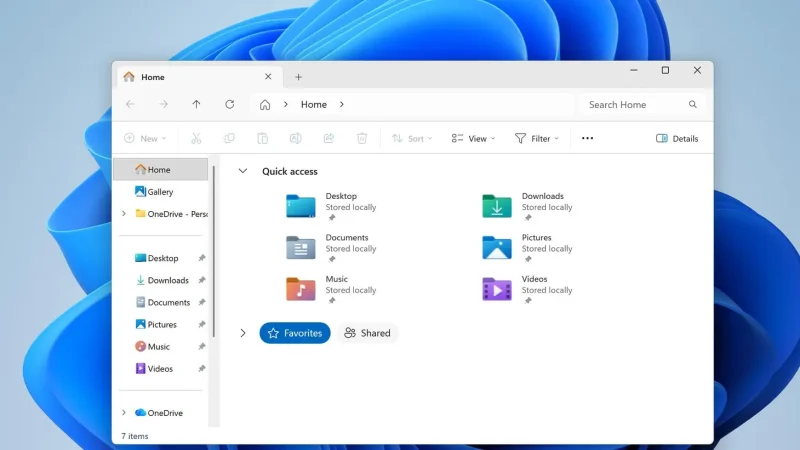800x450 pixels.
Task: Go back with the left arrow
Action: click(130, 104)
